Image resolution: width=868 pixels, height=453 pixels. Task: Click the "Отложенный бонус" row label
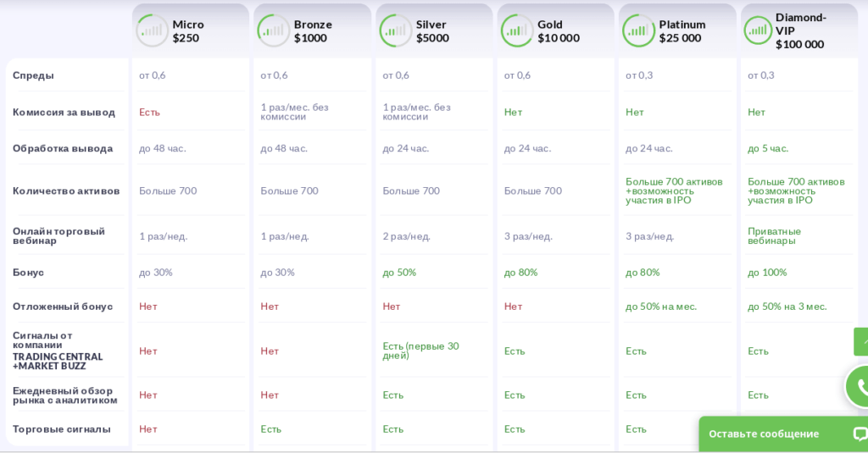tap(63, 307)
